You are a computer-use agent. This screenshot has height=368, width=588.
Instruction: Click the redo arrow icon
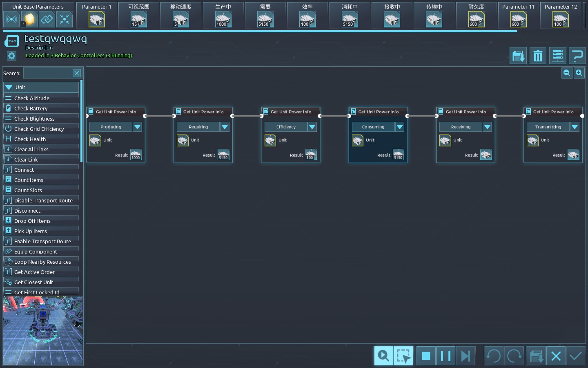tap(514, 356)
